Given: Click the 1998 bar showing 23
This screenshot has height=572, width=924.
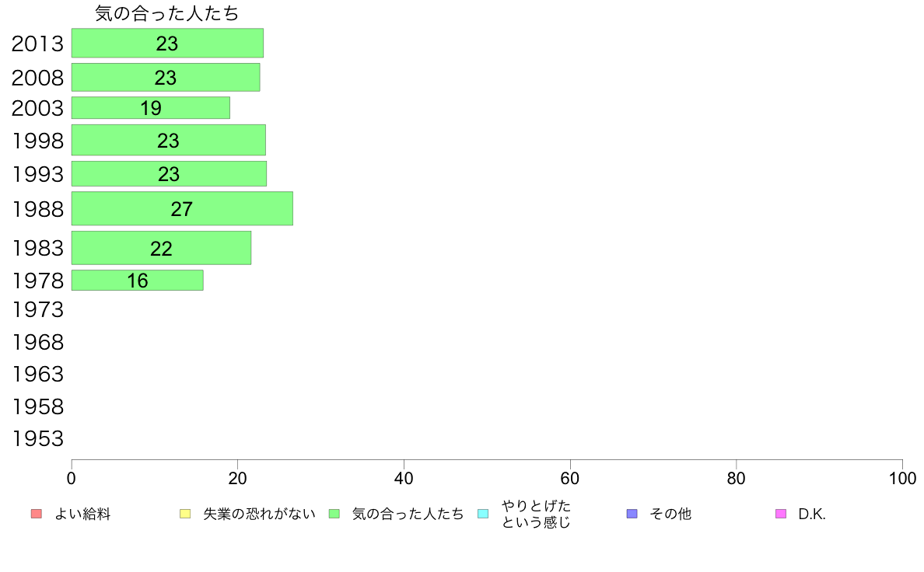Looking at the screenshot, I should click(169, 140).
